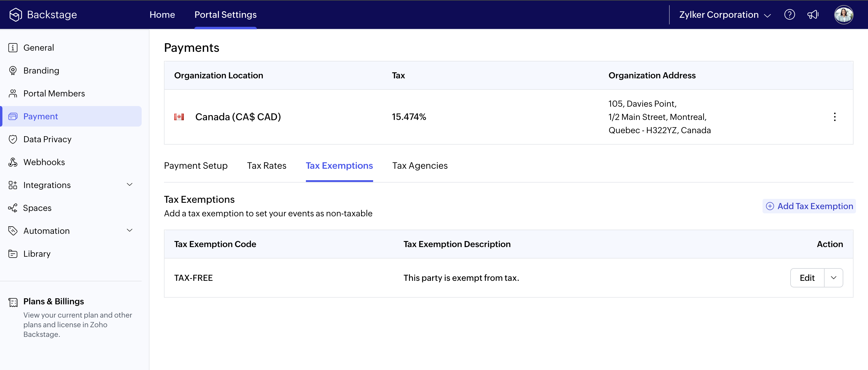
Task: Click the Data Privacy shield icon
Action: tap(13, 139)
